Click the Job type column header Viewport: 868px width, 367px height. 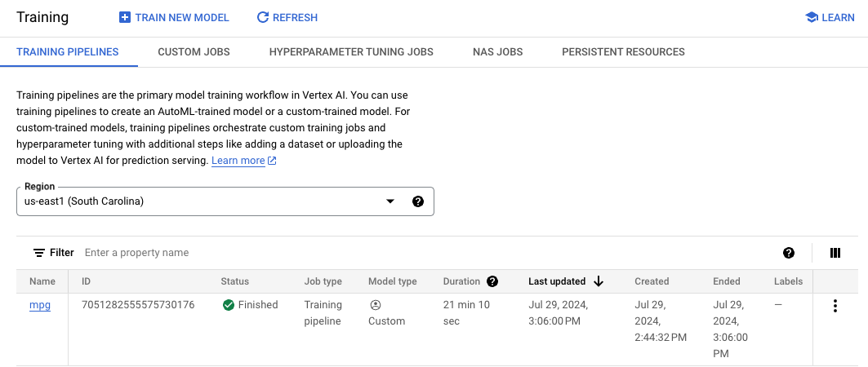[323, 281]
